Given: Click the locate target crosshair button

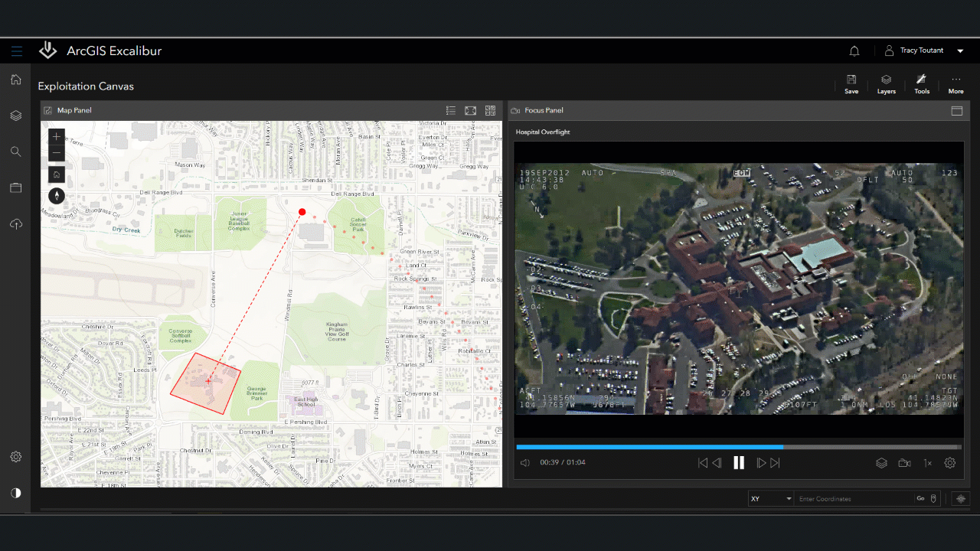Looking at the screenshot, I should pos(962,499).
